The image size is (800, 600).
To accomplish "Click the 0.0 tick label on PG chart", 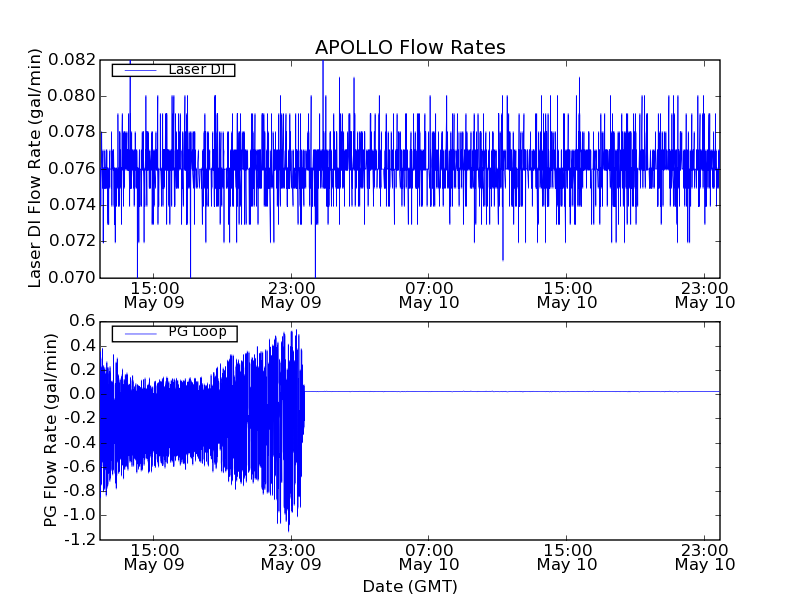I will [83, 394].
